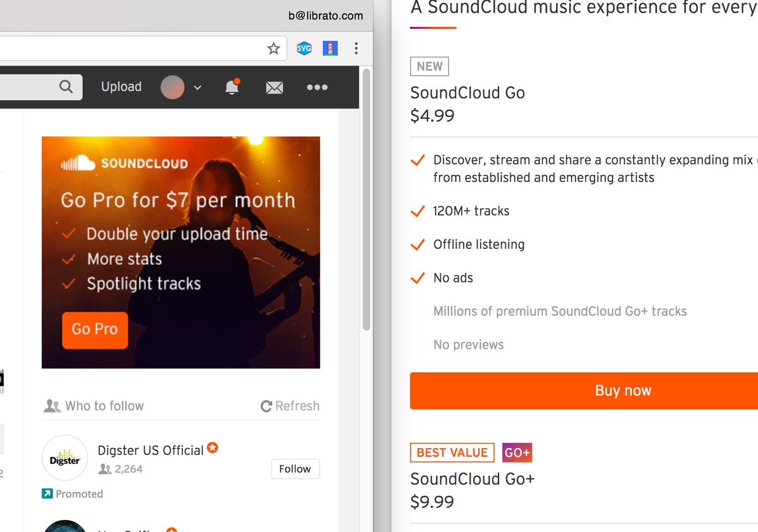Screen dimensions: 758x532
Task: Open the user avatar profile menu
Action: pos(172,87)
